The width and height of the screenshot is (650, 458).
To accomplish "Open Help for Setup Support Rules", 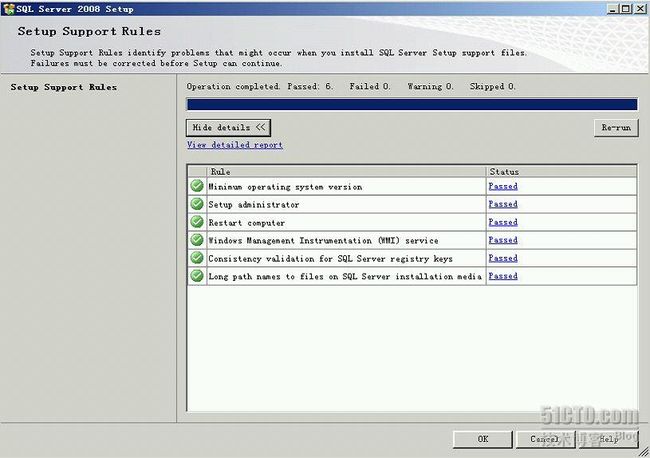I will point(608,439).
